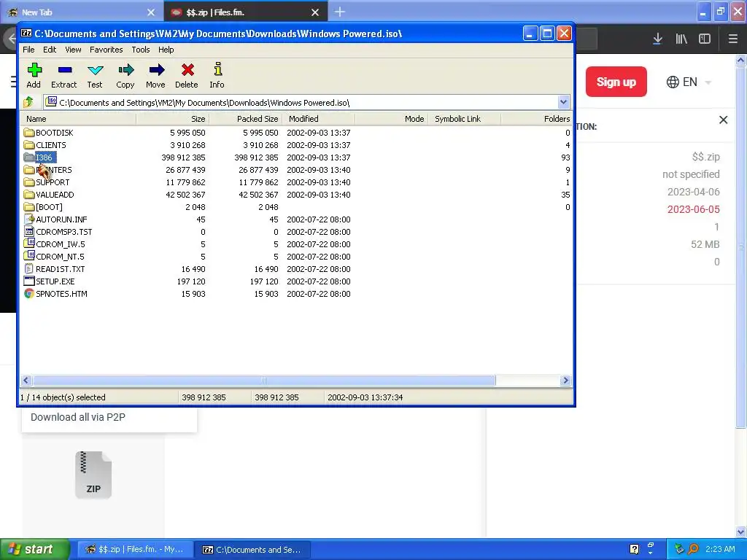Open a new browser tab with plus
Image resolution: width=747 pixels, height=560 pixels.
[x=340, y=12]
